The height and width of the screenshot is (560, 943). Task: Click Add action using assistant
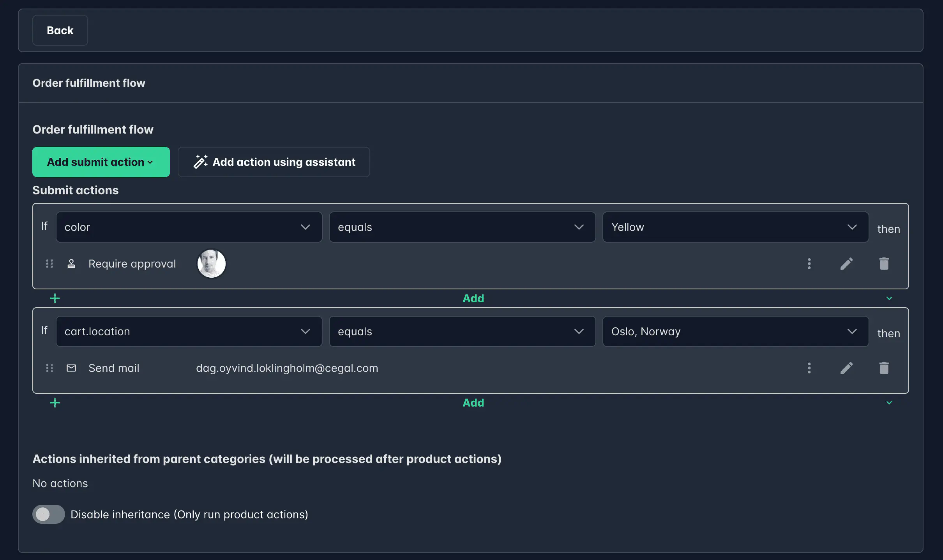[274, 162]
